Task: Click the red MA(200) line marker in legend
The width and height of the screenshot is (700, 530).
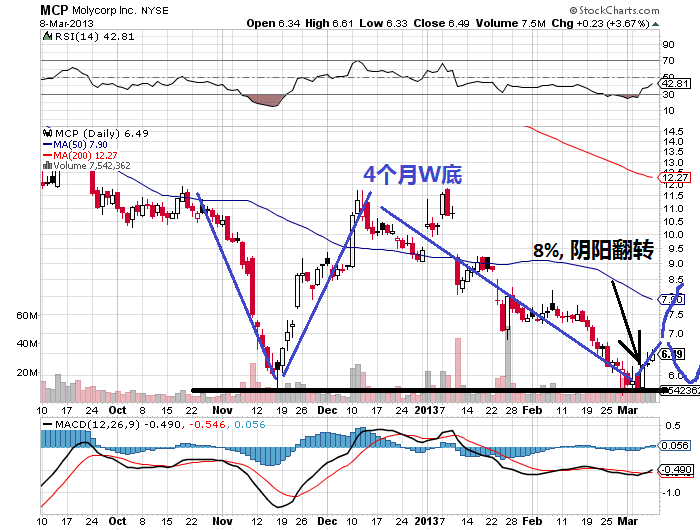Action: pos(47,155)
